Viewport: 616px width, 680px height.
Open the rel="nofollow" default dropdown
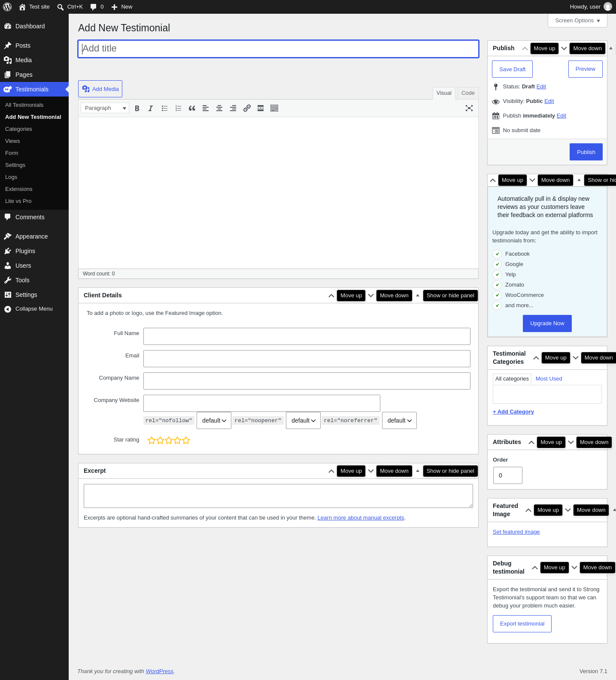(x=214, y=420)
